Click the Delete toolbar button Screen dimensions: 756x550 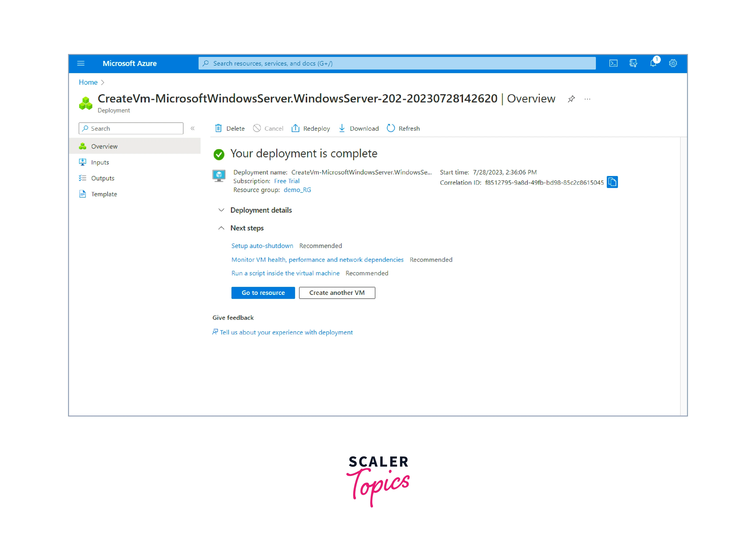[230, 129]
